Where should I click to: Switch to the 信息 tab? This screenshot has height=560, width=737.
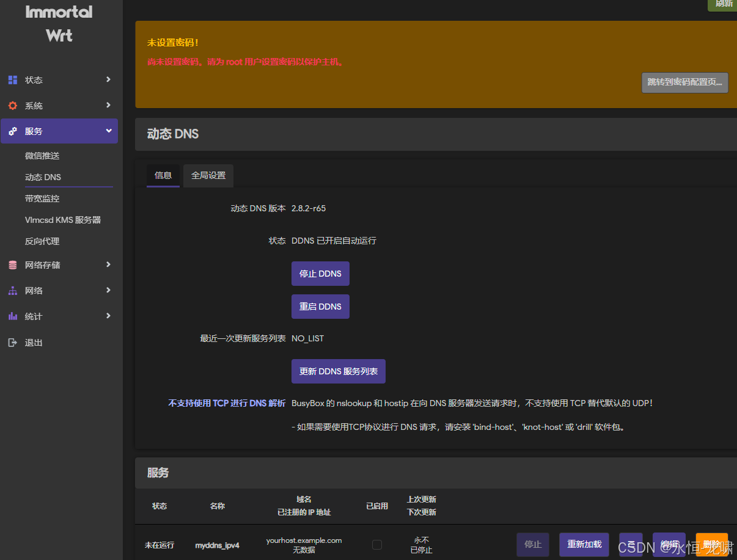coord(163,175)
